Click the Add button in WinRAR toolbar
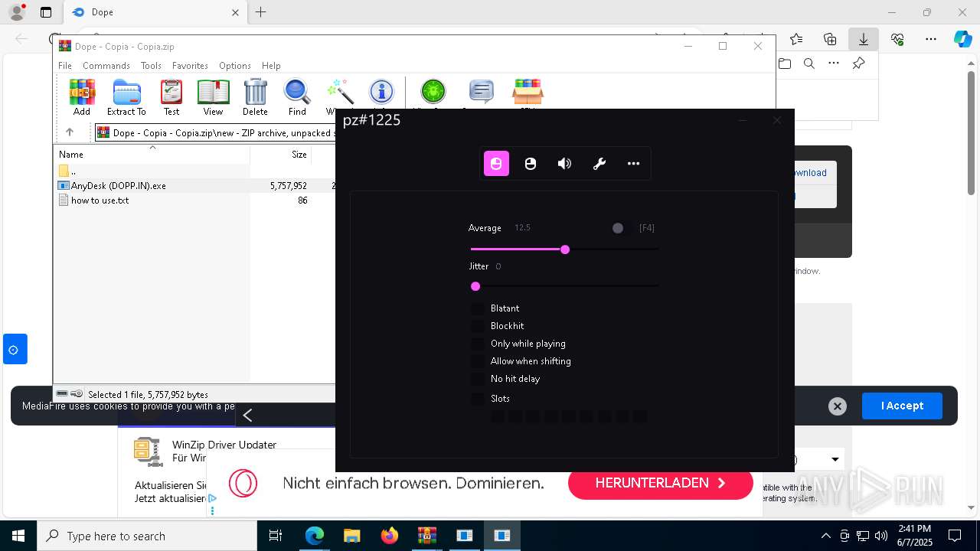Screen dimensions: 980x551 (x=82, y=98)
